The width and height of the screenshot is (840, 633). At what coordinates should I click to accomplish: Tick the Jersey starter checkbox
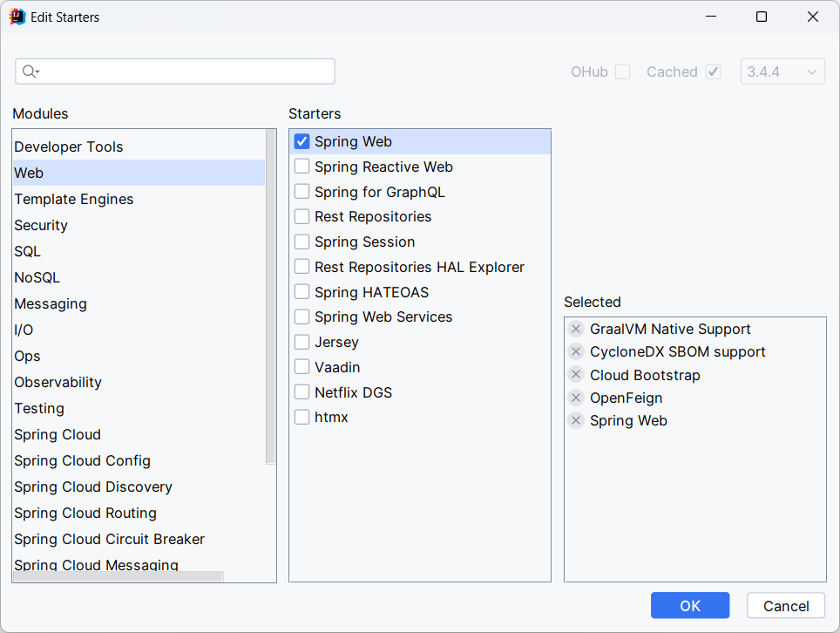tap(302, 342)
